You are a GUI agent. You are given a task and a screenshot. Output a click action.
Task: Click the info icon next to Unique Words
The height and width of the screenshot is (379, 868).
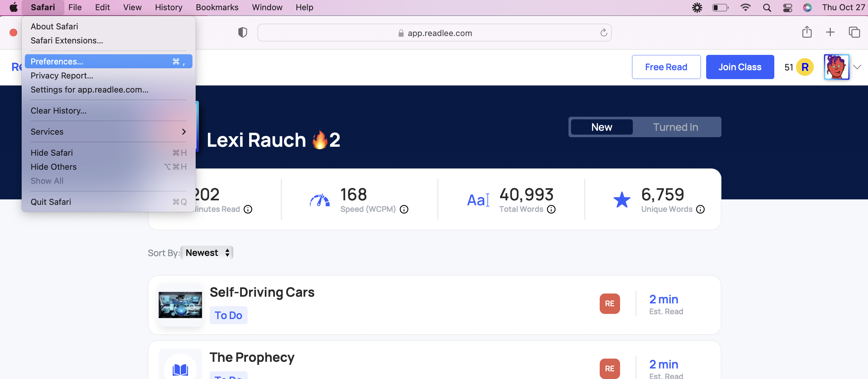click(700, 209)
